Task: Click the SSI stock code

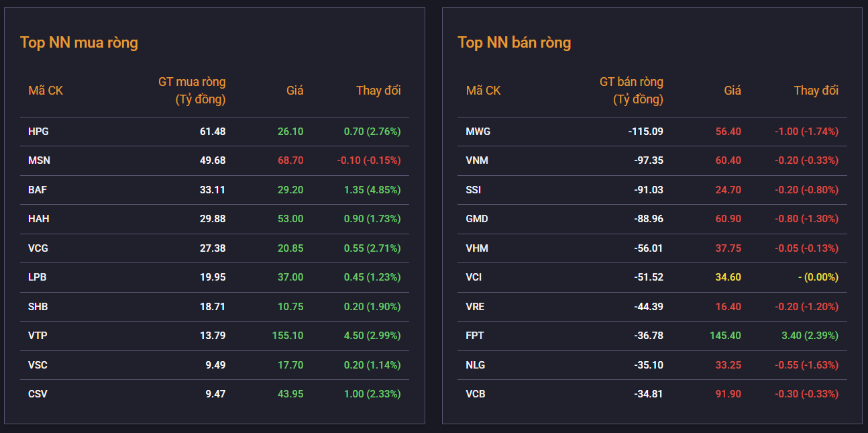Action: pos(474,190)
